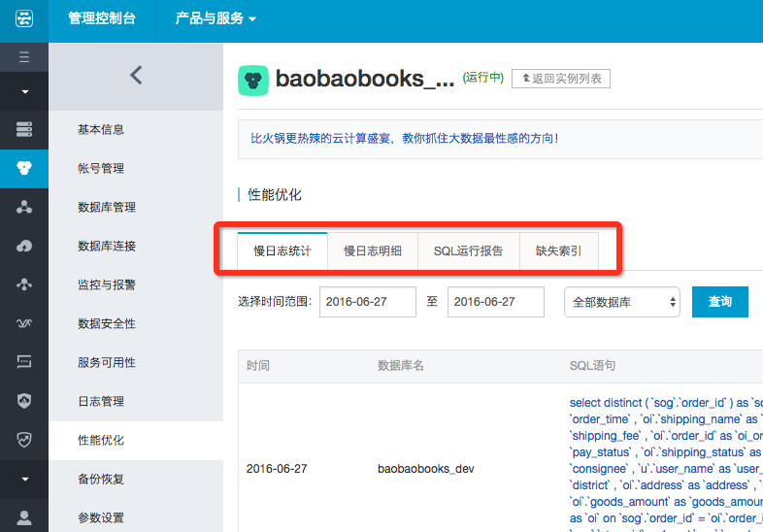Open the cloud computing banner link
The height and width of the screenshot is (532, 763).
coord(405,139)
